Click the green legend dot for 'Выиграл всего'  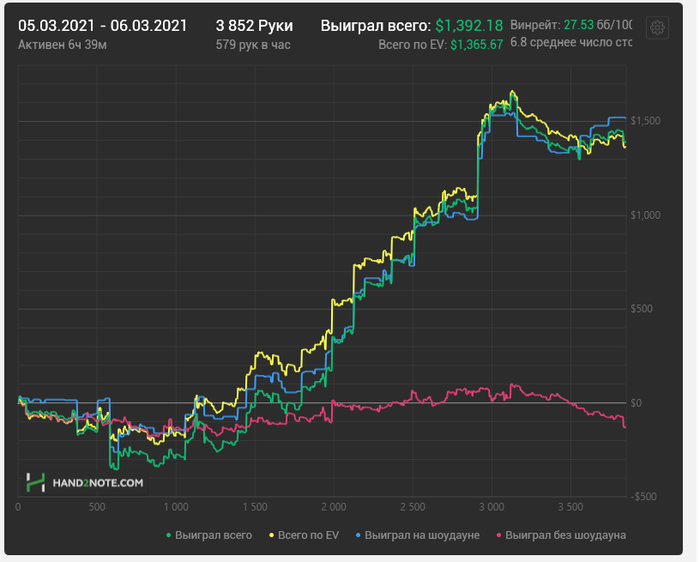(x=169, y=535)
